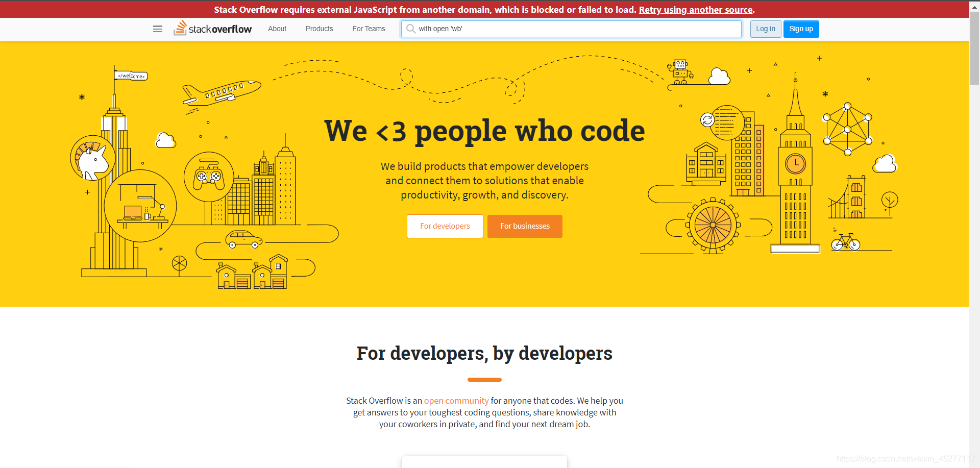The width and height of the screenshot is (980, 468).
Task: Open the hamburger navigation menu
Action: [158, 29]
